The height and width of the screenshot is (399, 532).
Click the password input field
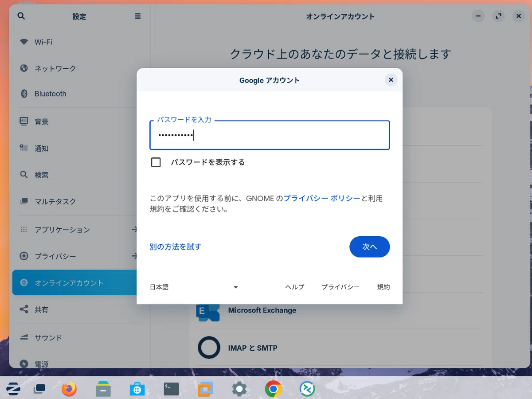coord(270,135)
